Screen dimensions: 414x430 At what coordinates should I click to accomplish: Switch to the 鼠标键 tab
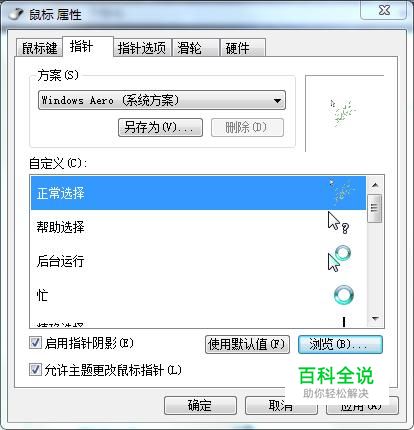click(x=39, y=48)
